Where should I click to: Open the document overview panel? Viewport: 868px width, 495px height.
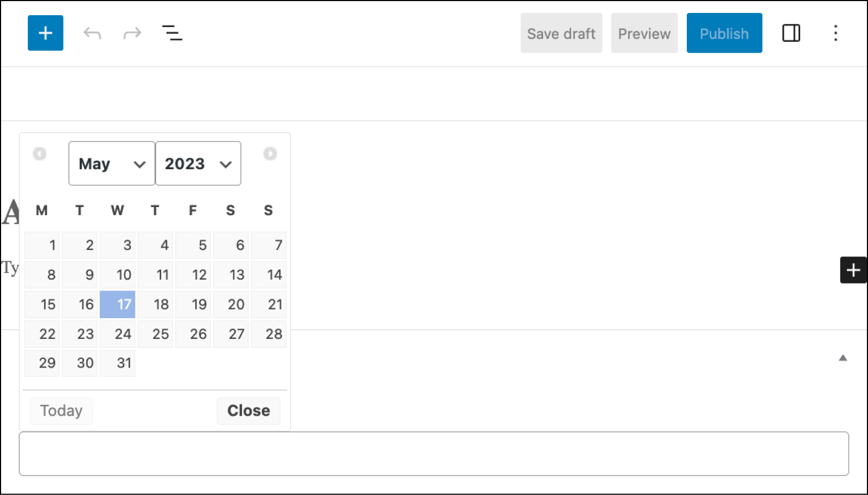tap(172, 33)
